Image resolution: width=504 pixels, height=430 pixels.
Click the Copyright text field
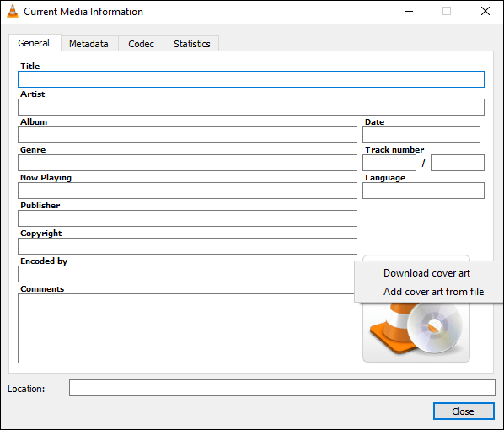(187, 246)
